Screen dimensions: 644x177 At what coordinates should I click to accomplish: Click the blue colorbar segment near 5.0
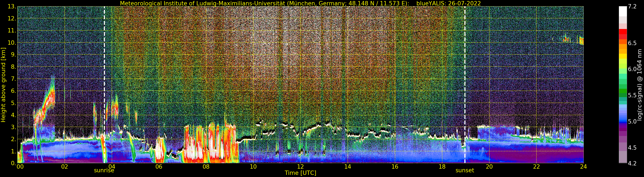(x=623, y=122)
